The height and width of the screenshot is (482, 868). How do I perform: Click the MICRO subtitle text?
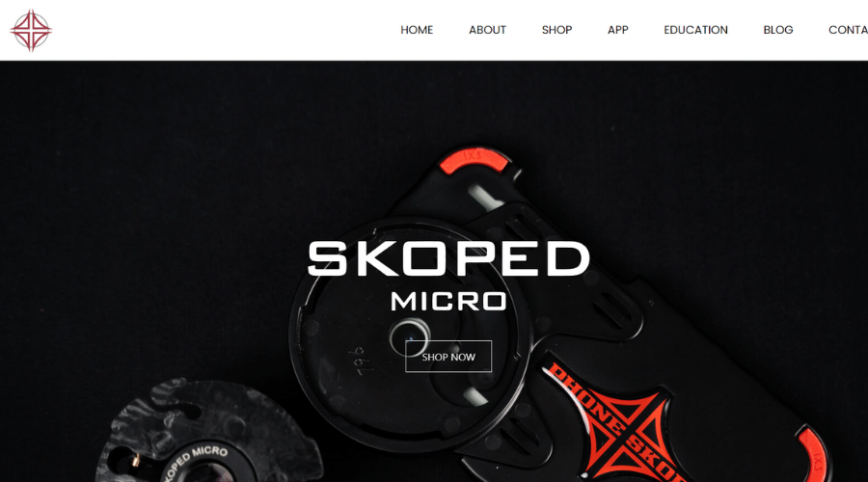[x=448, y=302]
